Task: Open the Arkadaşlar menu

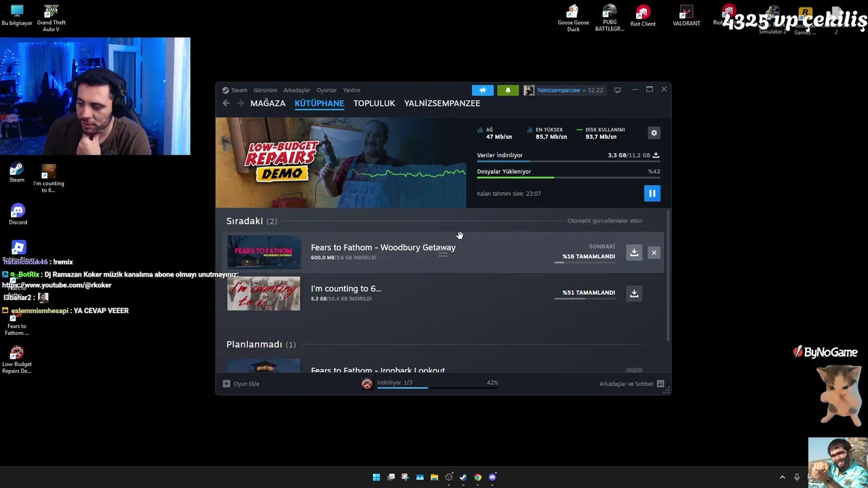Action: point(297,90)
